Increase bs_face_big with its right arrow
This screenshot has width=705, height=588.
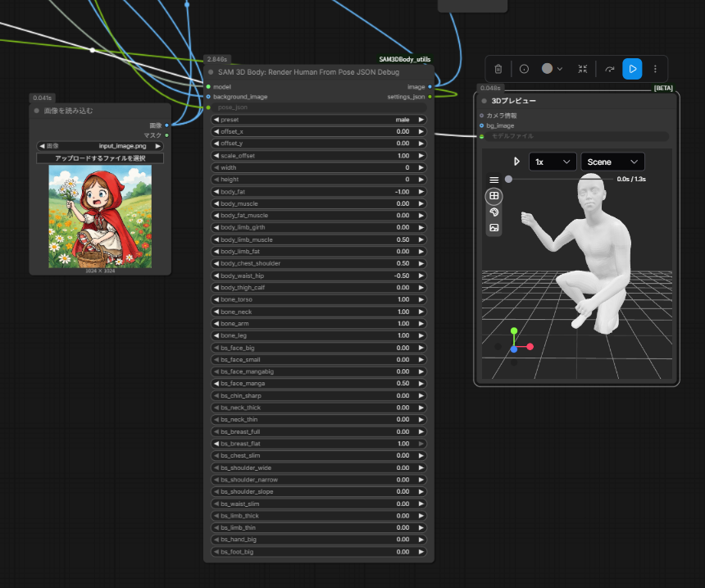pyautogui.click(x=421, y=348)
